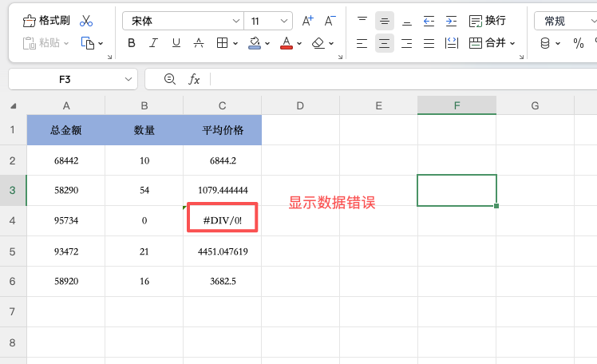Click the Insert Function fx icon
Viewport: 597px width, 364px height.
[194, 79]
